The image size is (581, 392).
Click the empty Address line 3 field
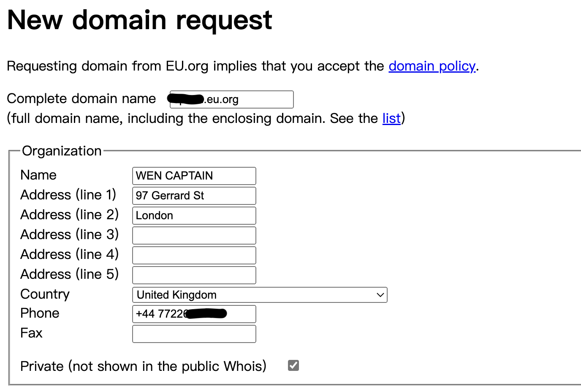click(x=194, y=235)
